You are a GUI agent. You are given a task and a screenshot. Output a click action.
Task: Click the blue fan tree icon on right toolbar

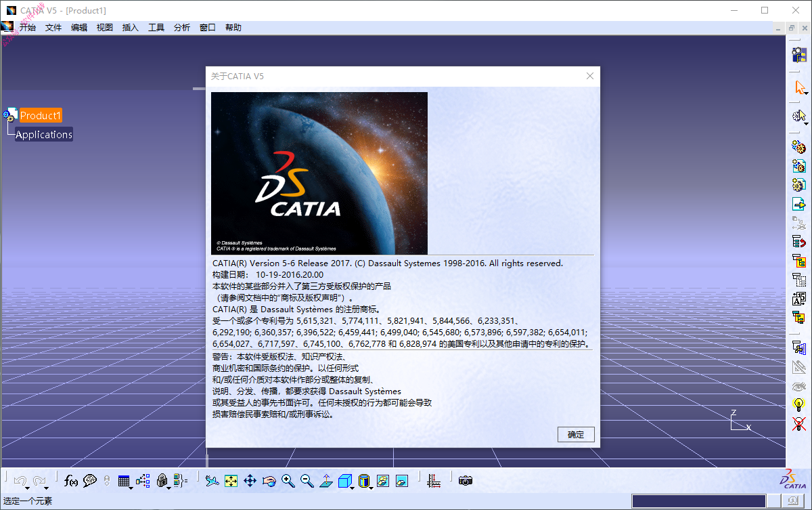pyautogui.click(x=799, y=348)
